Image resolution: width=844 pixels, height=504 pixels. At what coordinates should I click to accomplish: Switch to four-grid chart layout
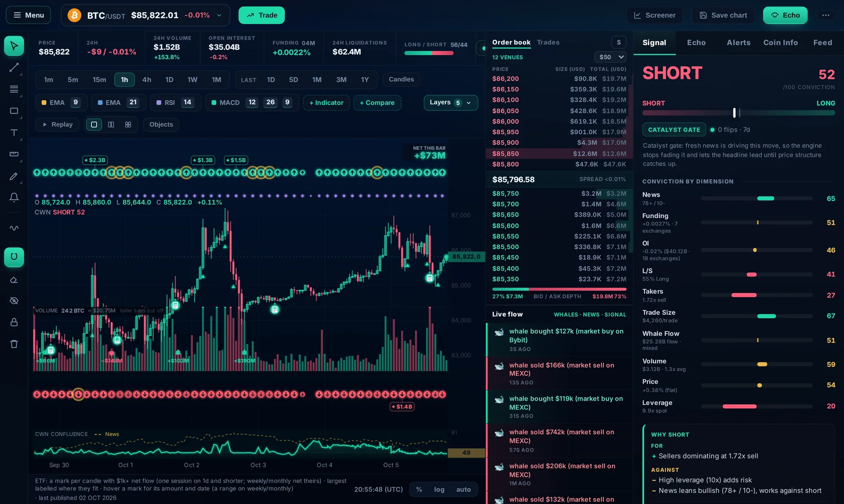128,124
